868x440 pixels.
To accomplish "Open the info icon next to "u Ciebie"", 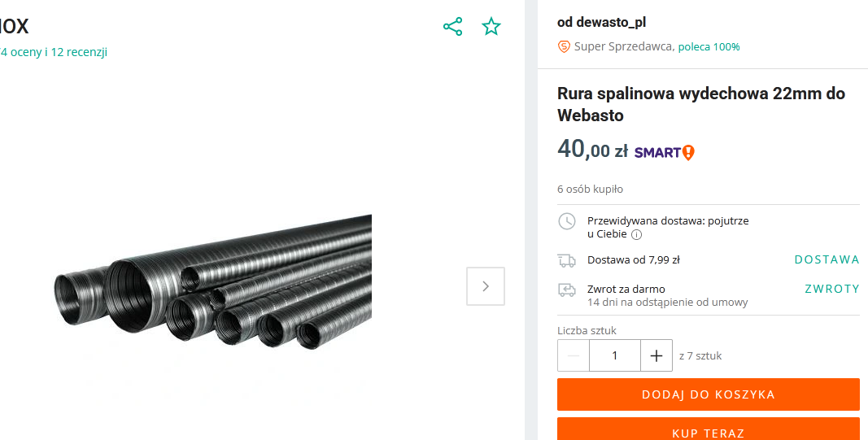I will pyautogui.click(x=637, y=234).
